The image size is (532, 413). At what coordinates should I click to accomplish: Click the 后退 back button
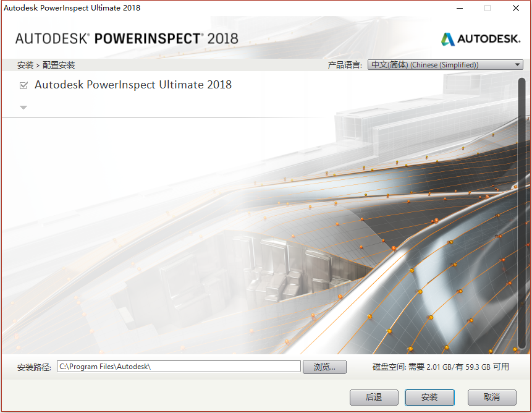pos(374,397)
